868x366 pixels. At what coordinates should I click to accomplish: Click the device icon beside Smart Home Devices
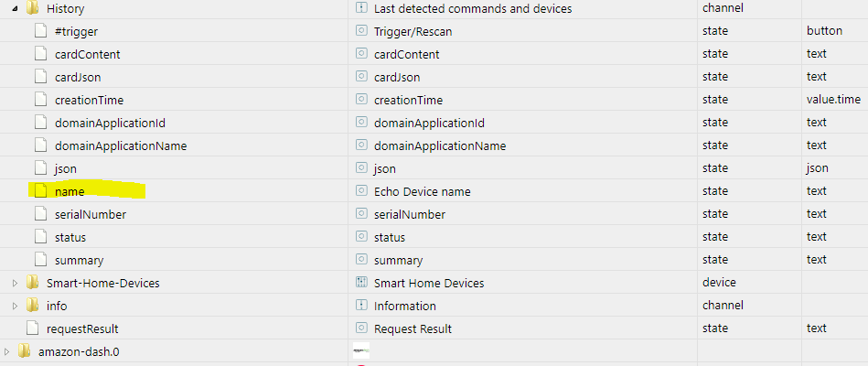[361, 283]
